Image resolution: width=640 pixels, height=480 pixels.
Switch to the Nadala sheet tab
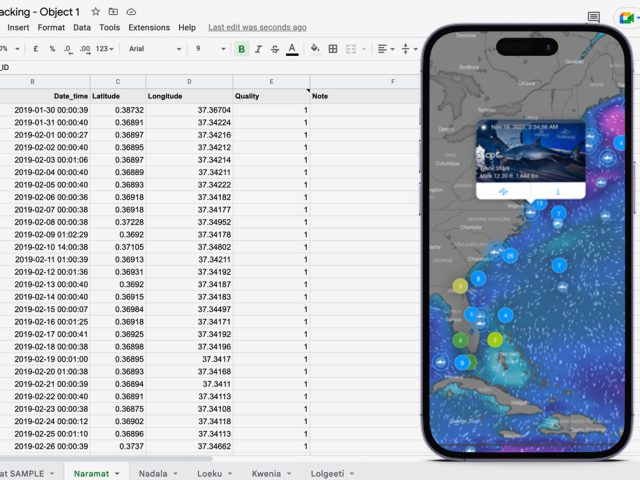[x=153, y=473]
